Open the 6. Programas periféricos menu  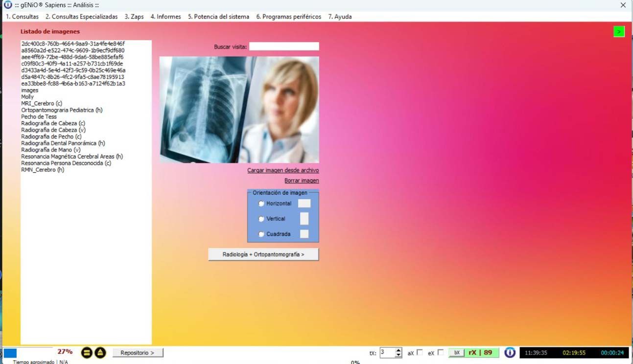289,17
